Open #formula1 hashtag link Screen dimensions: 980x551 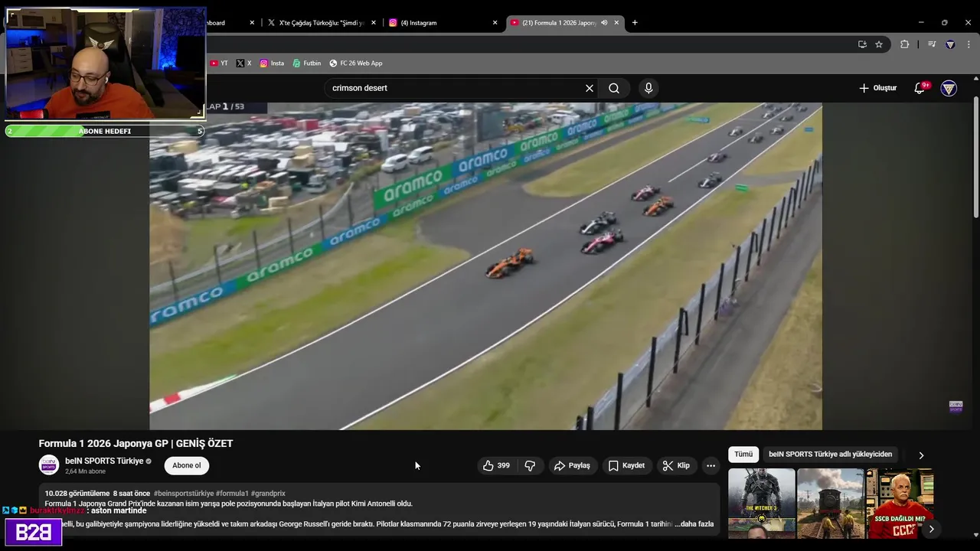[232, 494]
